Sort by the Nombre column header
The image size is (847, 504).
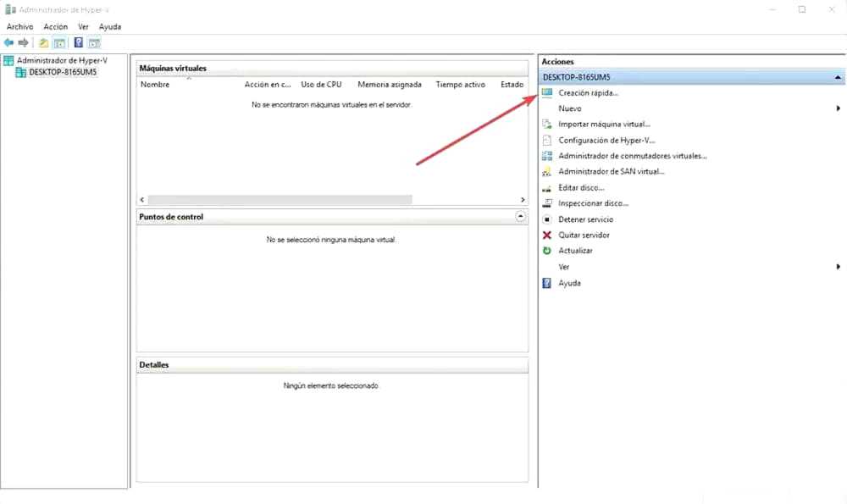pos(155,85)
